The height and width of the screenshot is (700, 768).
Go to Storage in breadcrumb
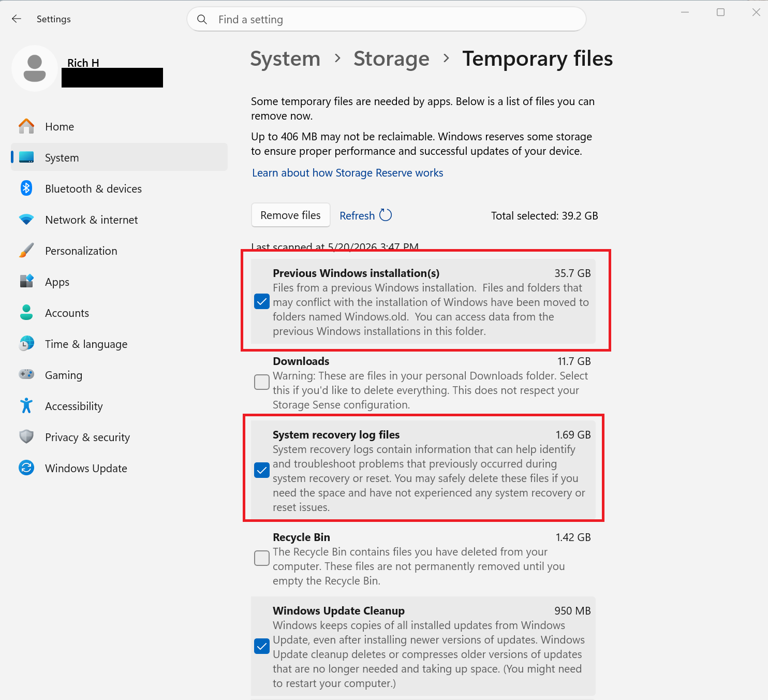pos(392,59)
